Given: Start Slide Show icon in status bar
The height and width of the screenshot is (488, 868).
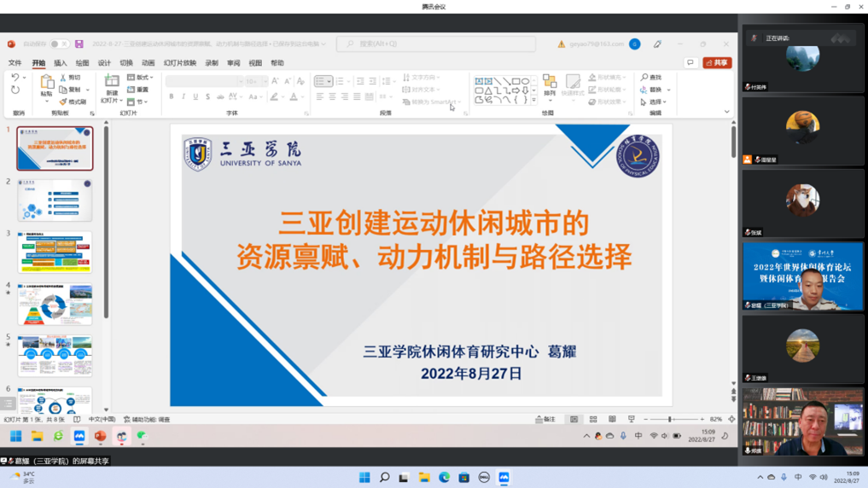Looking at the screenshot, I should (631, 420).
